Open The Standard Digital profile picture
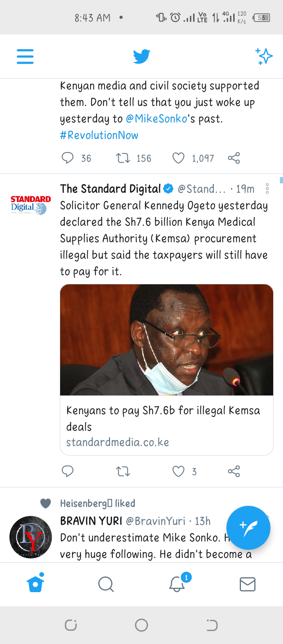Viewport: 283px width, 644px height. pyautogui.click(x=31, y=205)
